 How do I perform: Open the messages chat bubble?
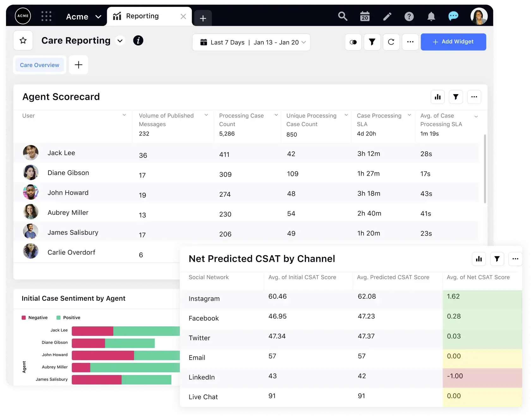[x=453, y=16]
